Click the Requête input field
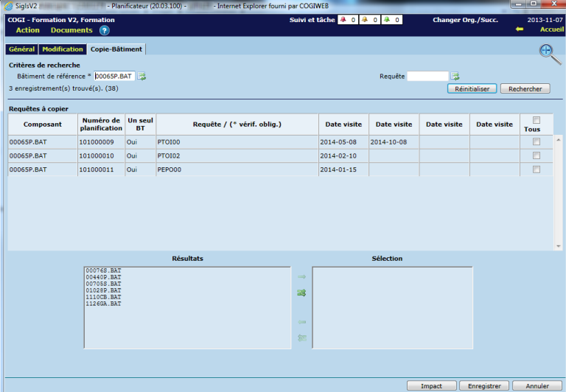566x392 pixels. [427, 76]
